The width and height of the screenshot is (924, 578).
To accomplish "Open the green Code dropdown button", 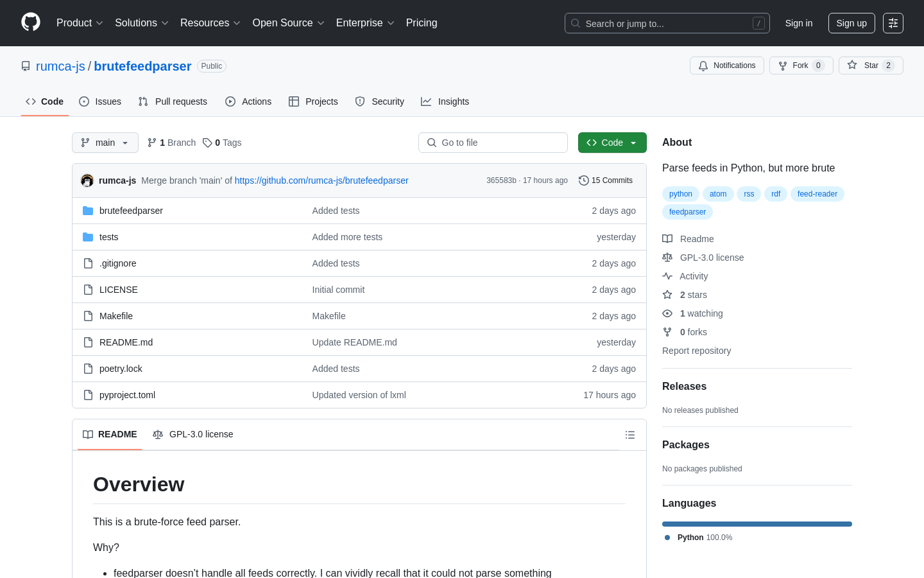I will pos(612,143).
